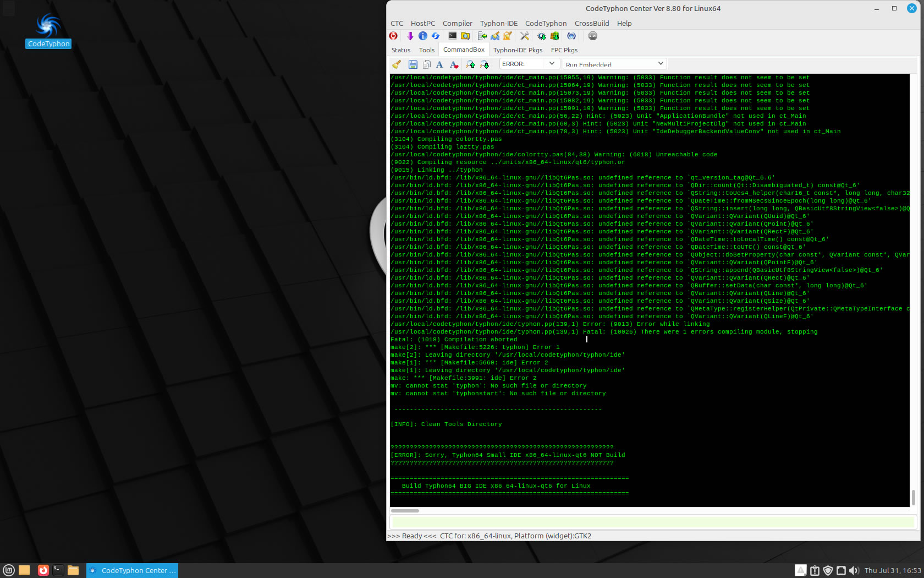The image size is (924, 578).
Task: Click the blue broadcast signal icon
Action: (x=571, y=36)
